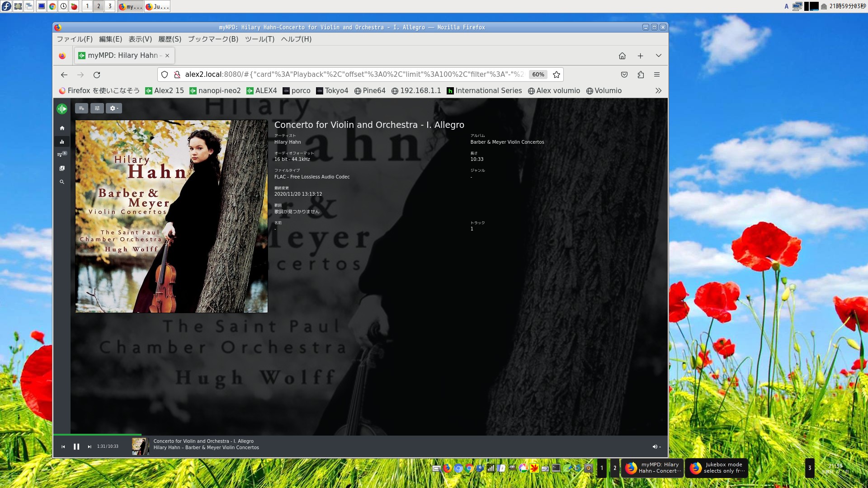Image resolution: width=868 pixels, height=488 pixels.
Task: Click Hilary Hahn artist name link
Action: point(288,142)
